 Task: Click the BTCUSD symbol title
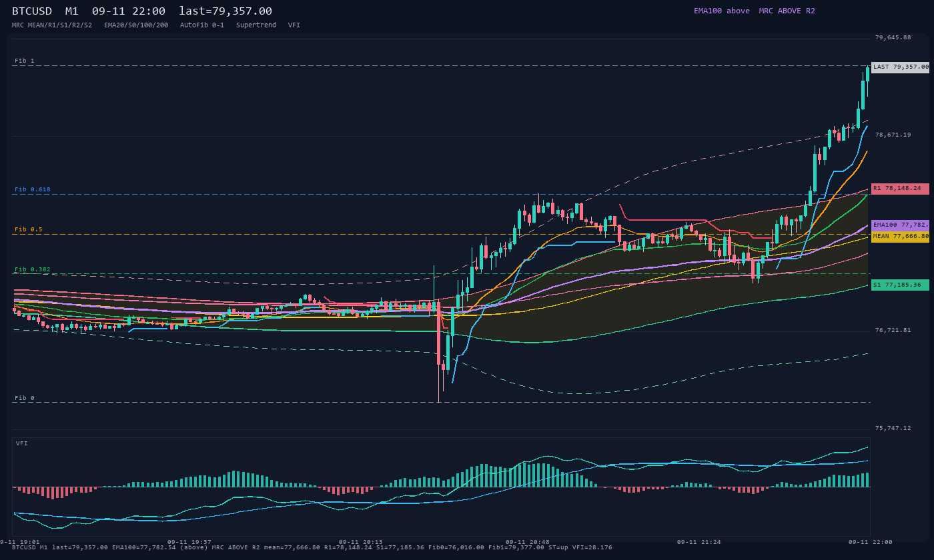32,11
